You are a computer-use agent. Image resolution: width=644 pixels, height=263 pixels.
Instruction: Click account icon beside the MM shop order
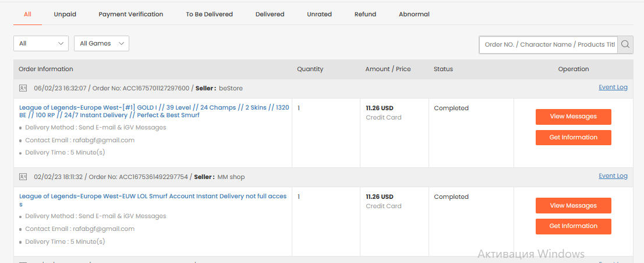tap(23, 177)
